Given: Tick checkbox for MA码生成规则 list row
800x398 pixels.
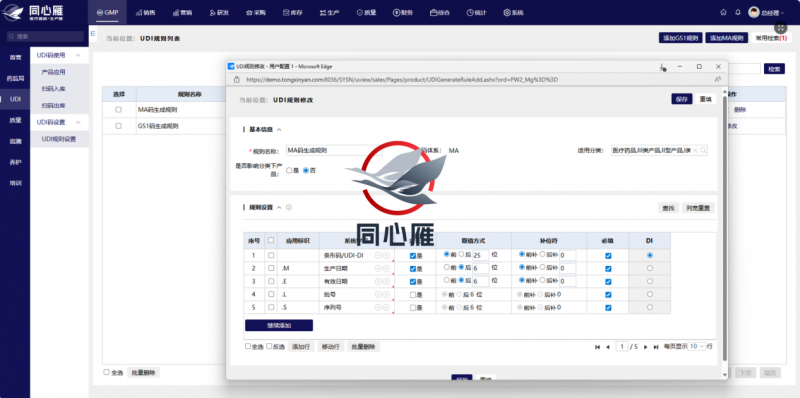Looking at the screenshot, I should click(x=118, y=110).
